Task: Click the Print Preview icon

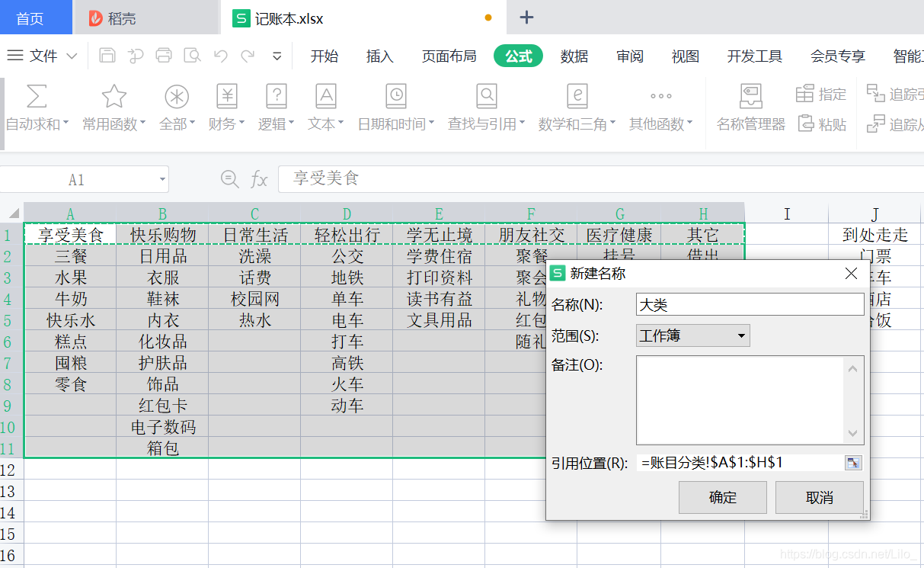Action: [193, 56]
